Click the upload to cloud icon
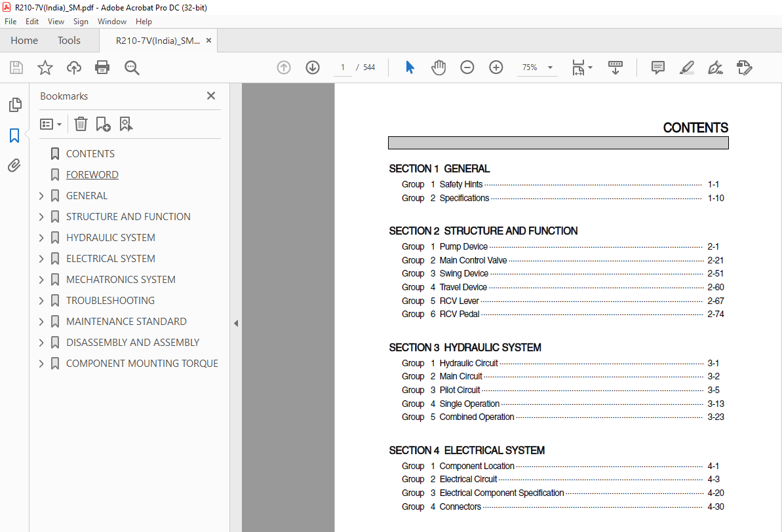782x532 pixels. (x=74, y=67)
